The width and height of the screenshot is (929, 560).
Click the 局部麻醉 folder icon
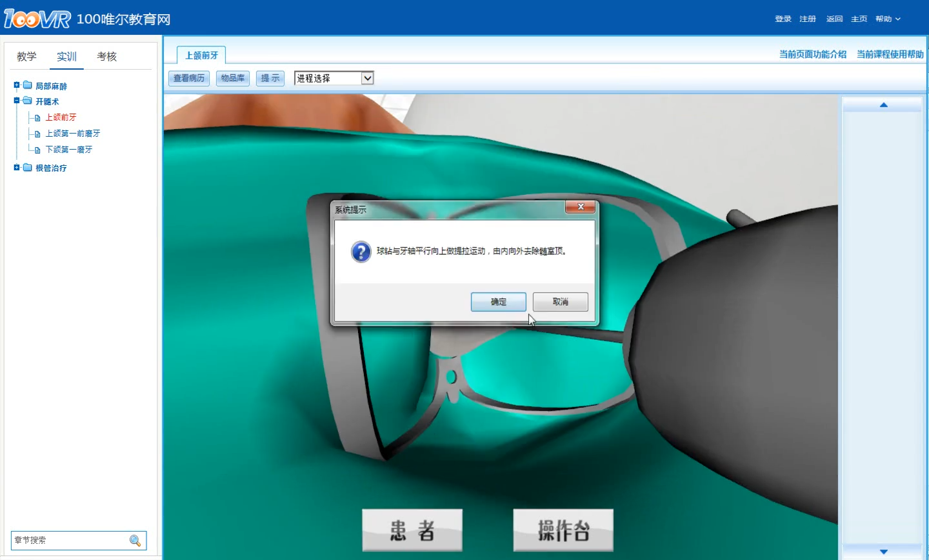click(x=28, y=85)
